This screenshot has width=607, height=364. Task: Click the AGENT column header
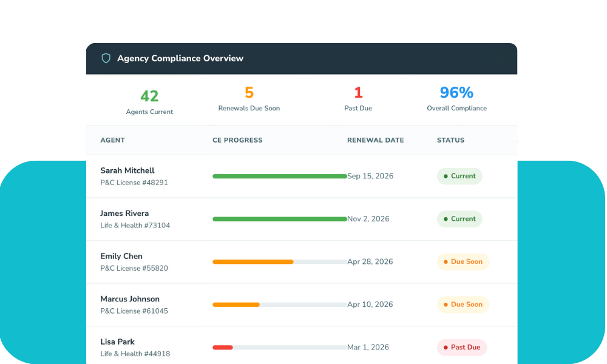tap(113, 140)
